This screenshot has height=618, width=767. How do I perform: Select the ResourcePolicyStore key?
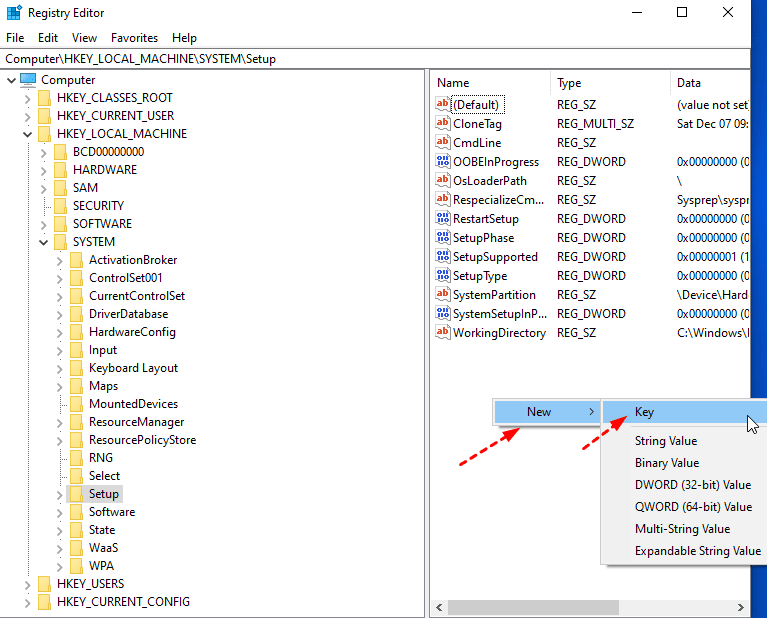[x=142, y=440]
